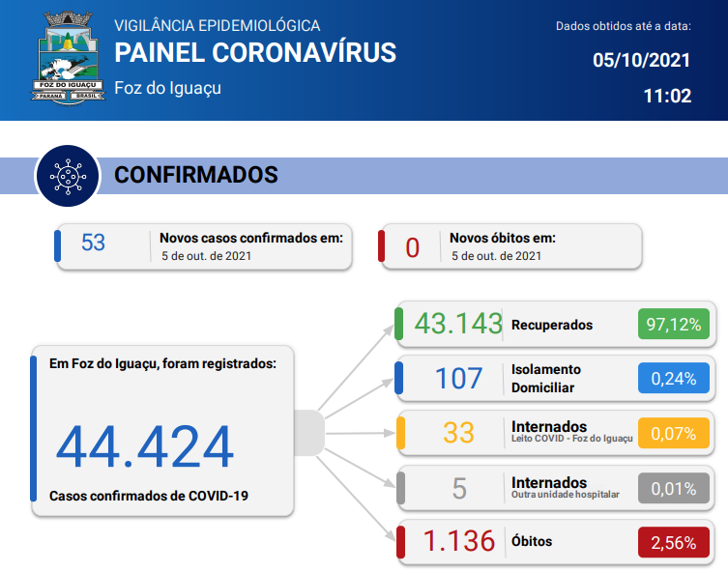This screenshot has height=572, width=728.
Task: Click the CONFIRMADOS section heading
Action: [x=196, y=175]
